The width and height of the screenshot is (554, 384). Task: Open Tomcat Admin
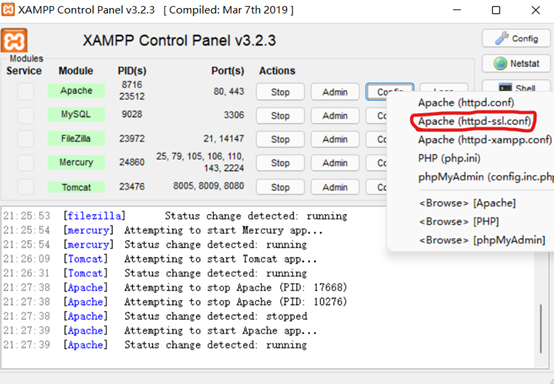click(x=335, y=187)
